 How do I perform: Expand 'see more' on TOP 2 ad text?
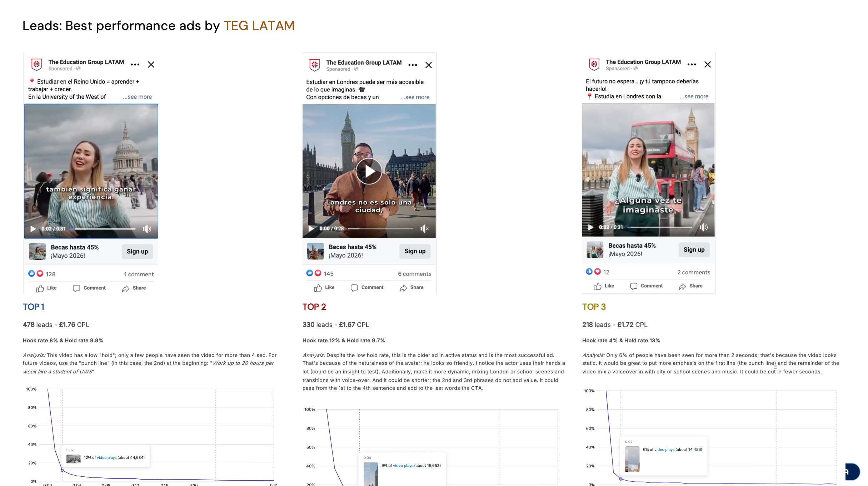[x=415, y=97]
